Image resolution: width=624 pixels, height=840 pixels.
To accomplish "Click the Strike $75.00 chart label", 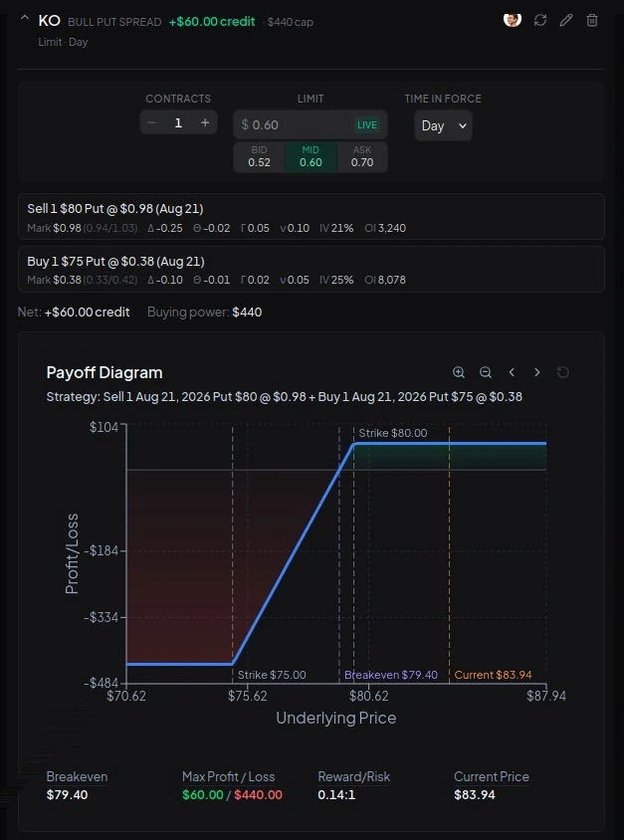I will [x=272, y=675].
